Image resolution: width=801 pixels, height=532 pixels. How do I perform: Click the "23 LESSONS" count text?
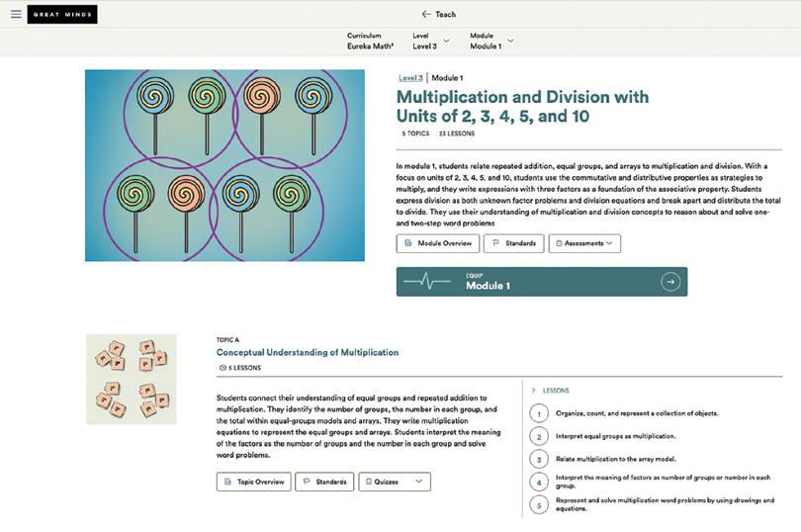point(457,133)
